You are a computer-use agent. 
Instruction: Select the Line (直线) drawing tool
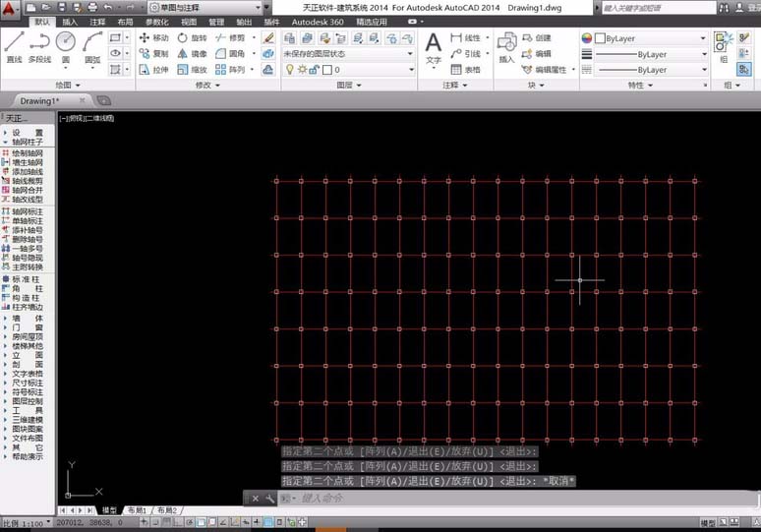click(14, 45)
